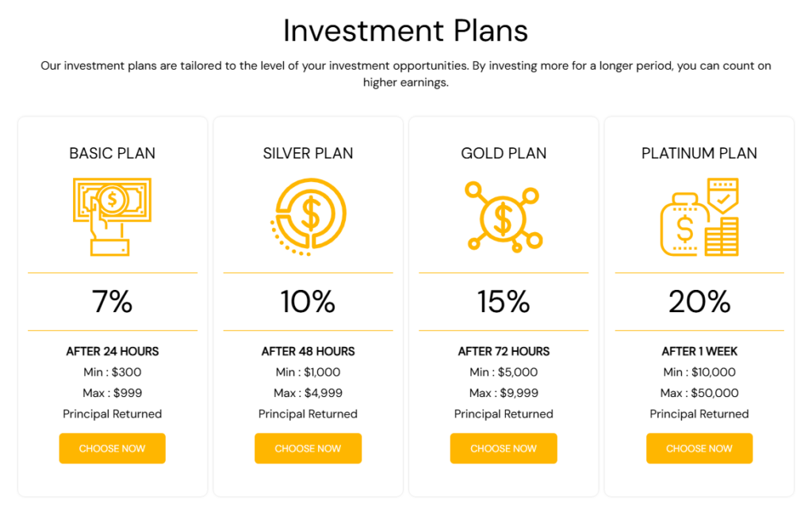Viewport: 812px width, 511px height.
Task: Click the 20% return rate
Action: 699,302
